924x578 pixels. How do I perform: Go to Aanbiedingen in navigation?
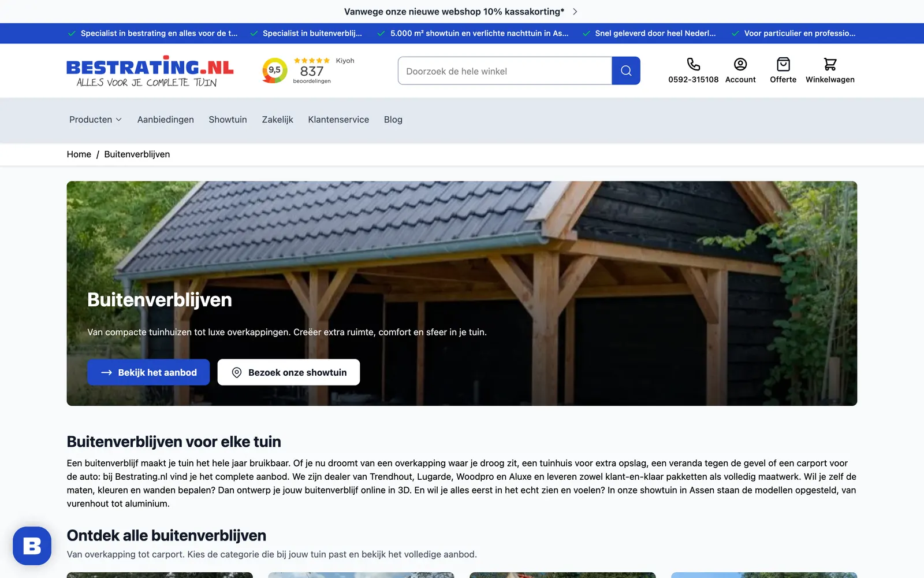pyautogui.click(x=166, y=120)
